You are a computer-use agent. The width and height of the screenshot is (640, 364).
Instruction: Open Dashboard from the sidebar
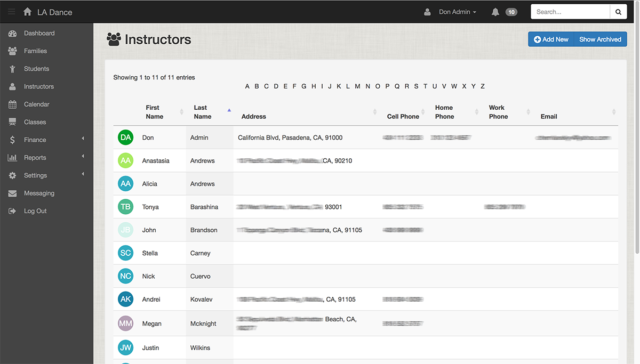(x=39, y=33)
